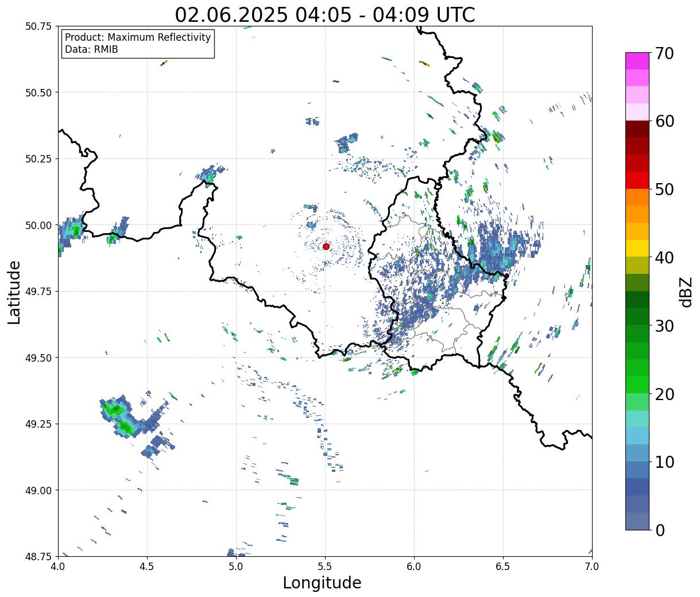Click the latitude tick label 49.75

pos(38,292)
